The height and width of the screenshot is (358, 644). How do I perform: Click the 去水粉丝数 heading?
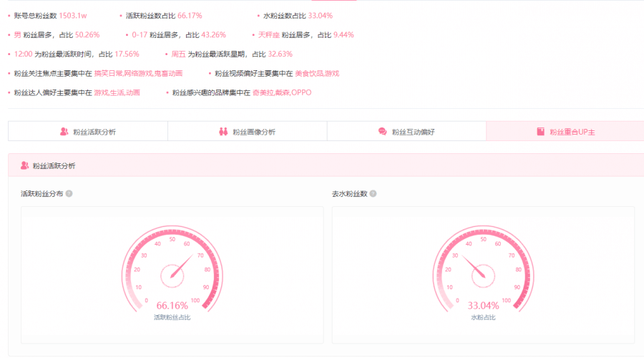point(349,193)
